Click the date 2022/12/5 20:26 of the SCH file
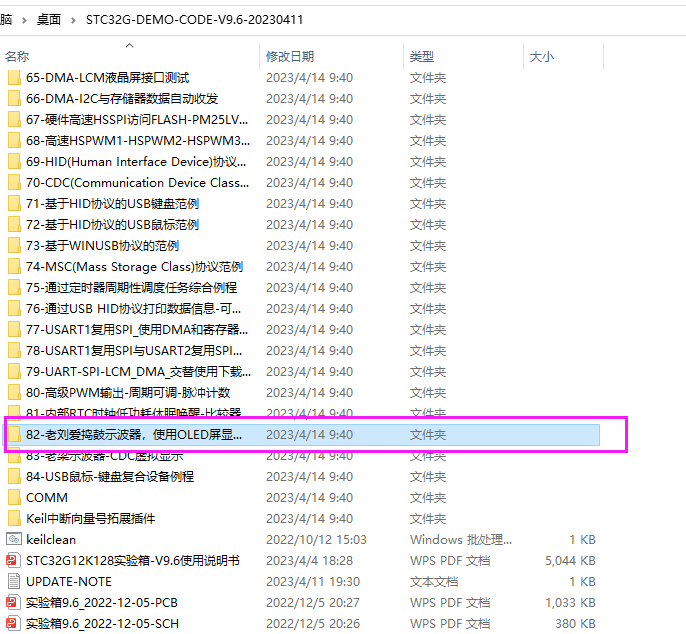This screenshot has width=686, height=634. [313, 624]
